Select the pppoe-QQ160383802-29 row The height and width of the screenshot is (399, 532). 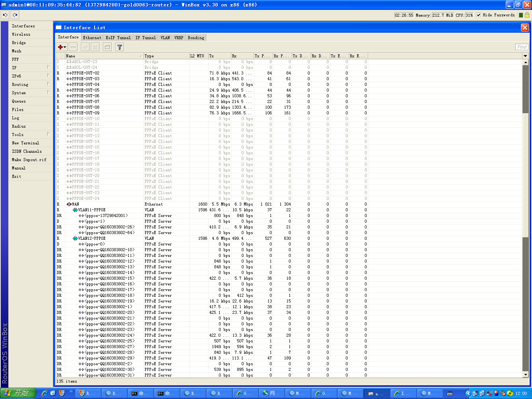point(212,358)
